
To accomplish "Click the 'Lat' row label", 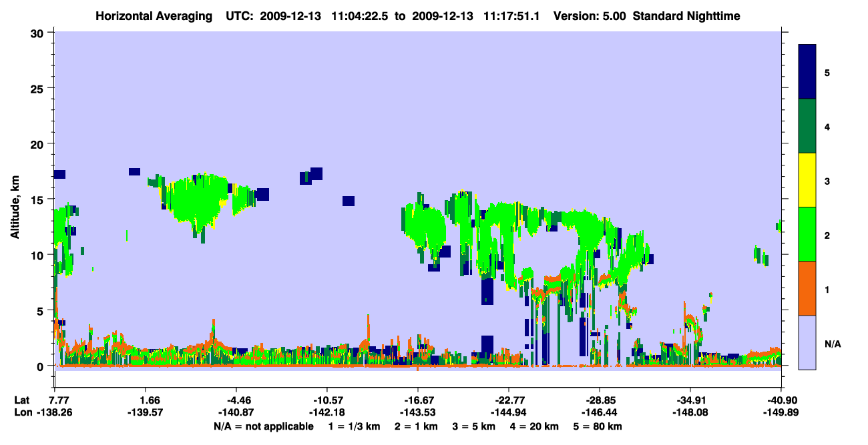I will coord(21,400).
